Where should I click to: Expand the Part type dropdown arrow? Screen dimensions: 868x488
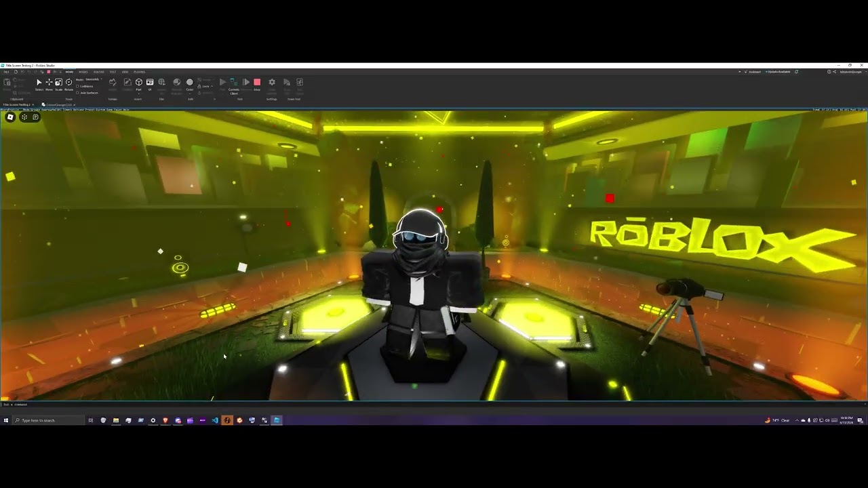pos(139,94)
